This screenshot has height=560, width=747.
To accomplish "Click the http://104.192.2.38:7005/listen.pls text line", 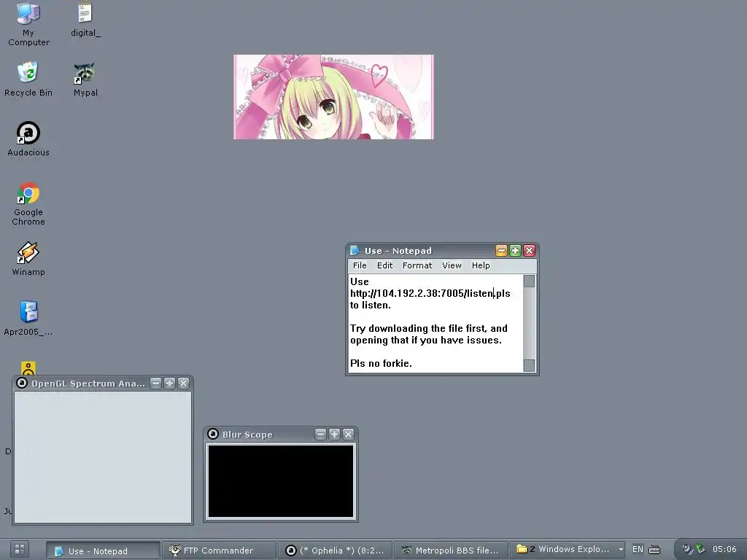I will click(430, 293).
